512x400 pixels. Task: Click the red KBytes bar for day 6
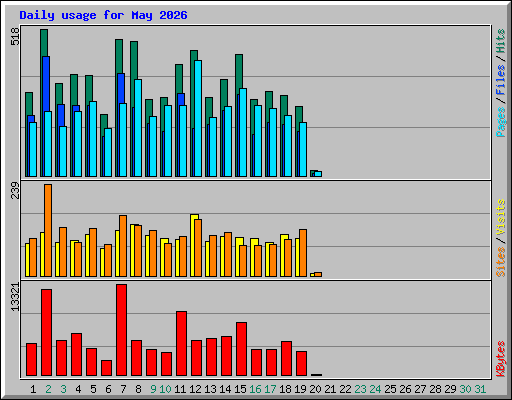(x=107, y=368)
